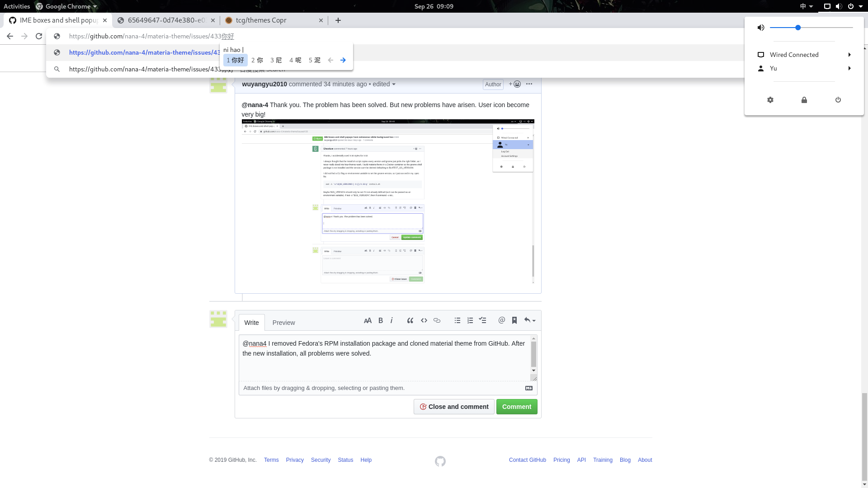
Task: Click the 'Attach files by dragging' area
Action: pyautogui.click(x=324, y=388)
